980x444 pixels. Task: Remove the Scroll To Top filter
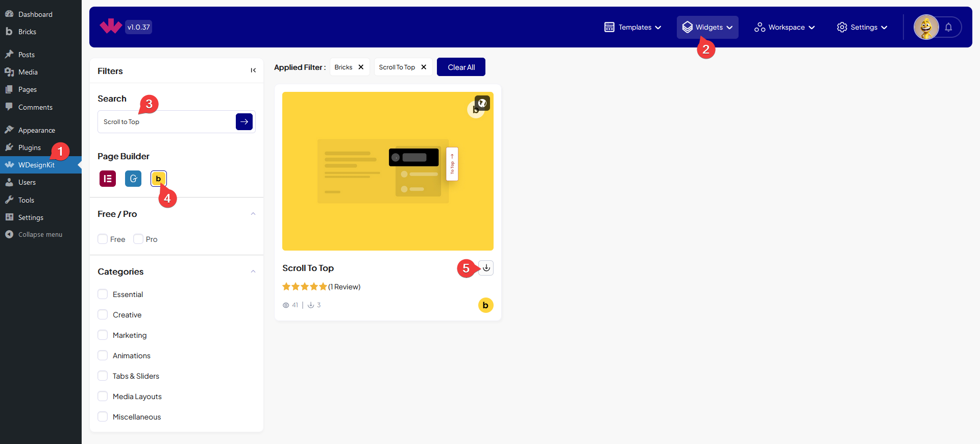coord(424,67)
